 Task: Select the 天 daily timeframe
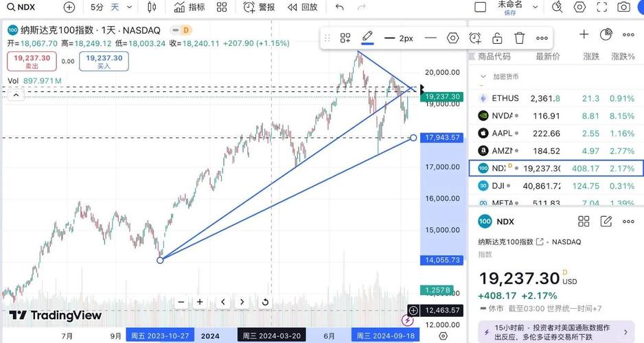(x=115, y=7)
